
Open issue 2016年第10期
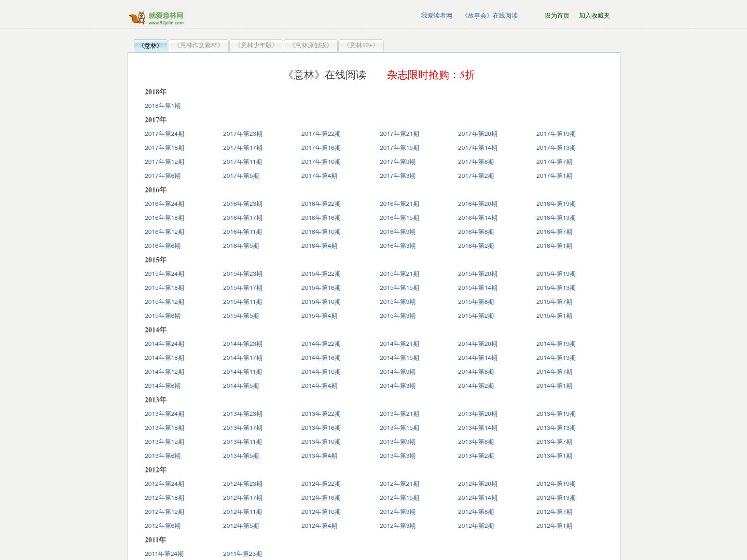(x=321, y=232)
